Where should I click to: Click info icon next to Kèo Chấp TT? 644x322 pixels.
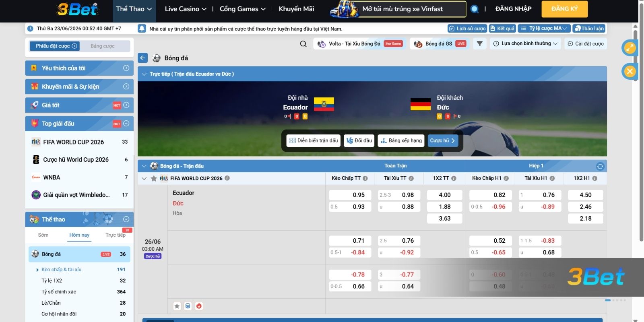[x=365, y=178]
